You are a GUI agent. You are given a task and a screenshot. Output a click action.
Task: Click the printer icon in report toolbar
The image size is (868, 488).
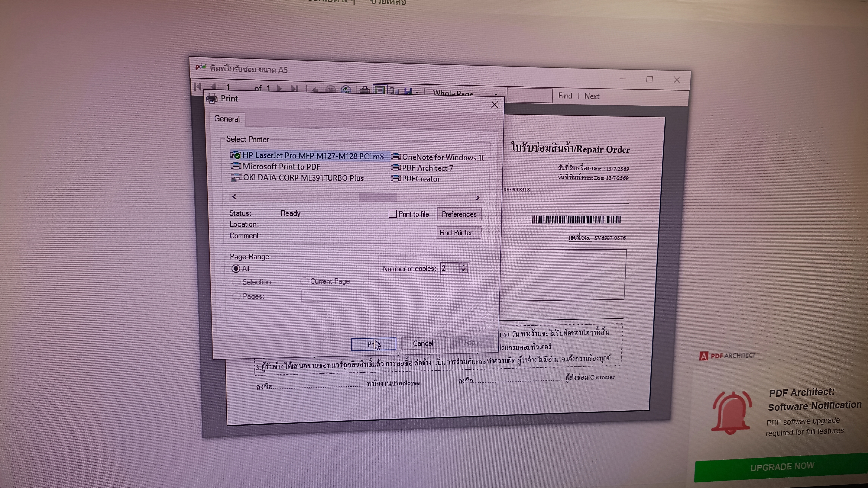365,90
